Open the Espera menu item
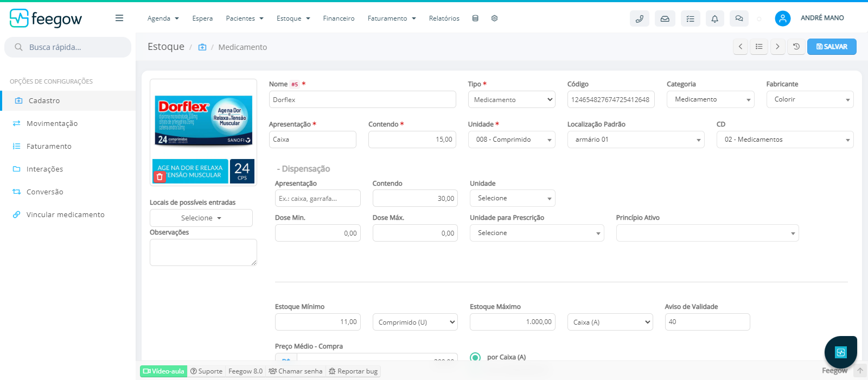Screen dimensions: 868x380 [202, 18]
